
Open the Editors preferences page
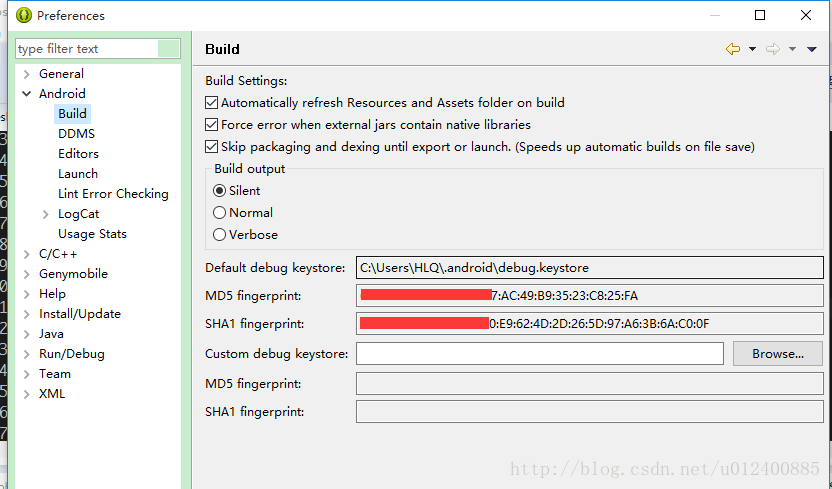pos(79,154)
